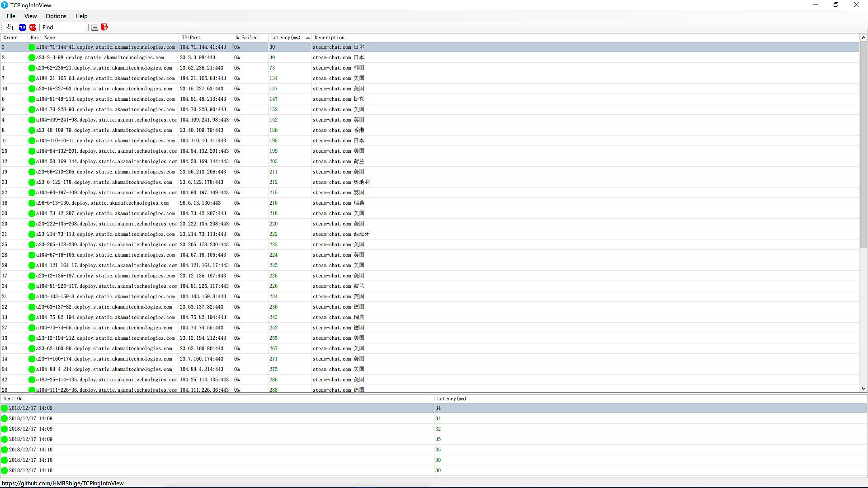Click the red exit door icon
868x488 pixels.
tap(105, 27)
